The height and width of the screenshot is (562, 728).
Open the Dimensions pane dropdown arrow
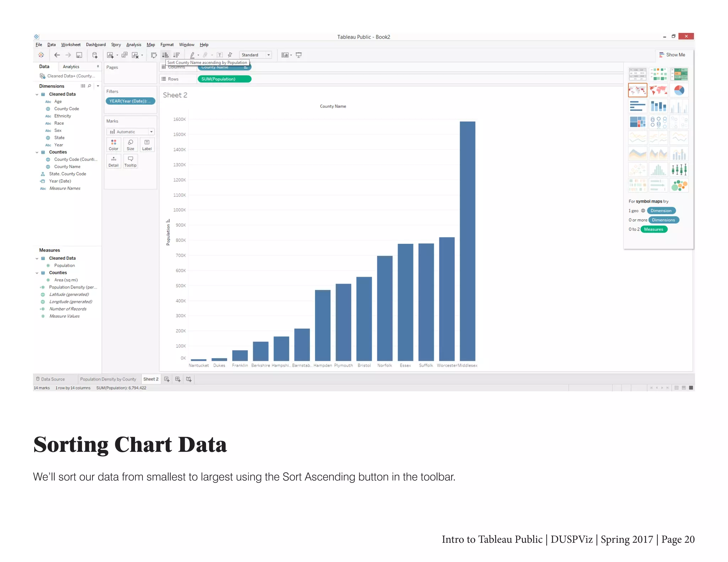[x=98, y=86]
